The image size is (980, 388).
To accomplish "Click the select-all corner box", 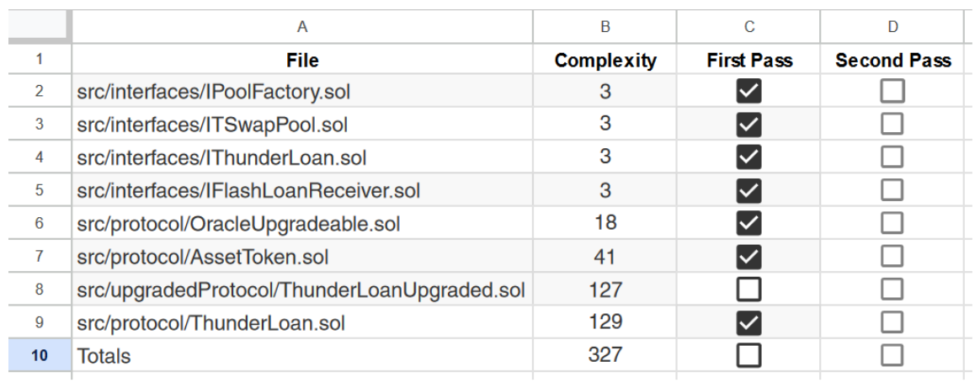I will [39, 27].
